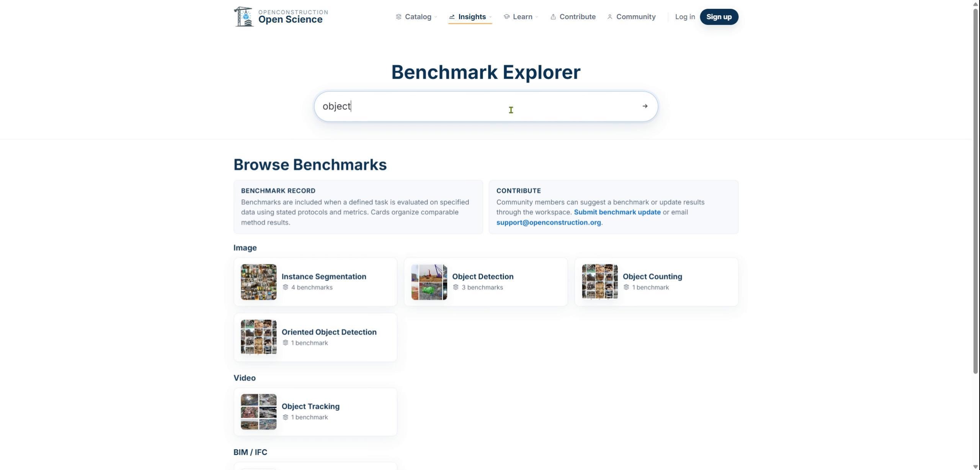Click the page vertical scrollbar thumb

tap(976, 190)
